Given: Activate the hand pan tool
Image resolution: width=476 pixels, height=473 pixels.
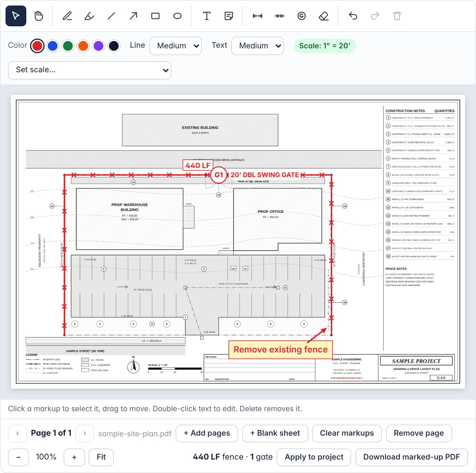Looking at the screenshot, I should click(x=39, y=16).
